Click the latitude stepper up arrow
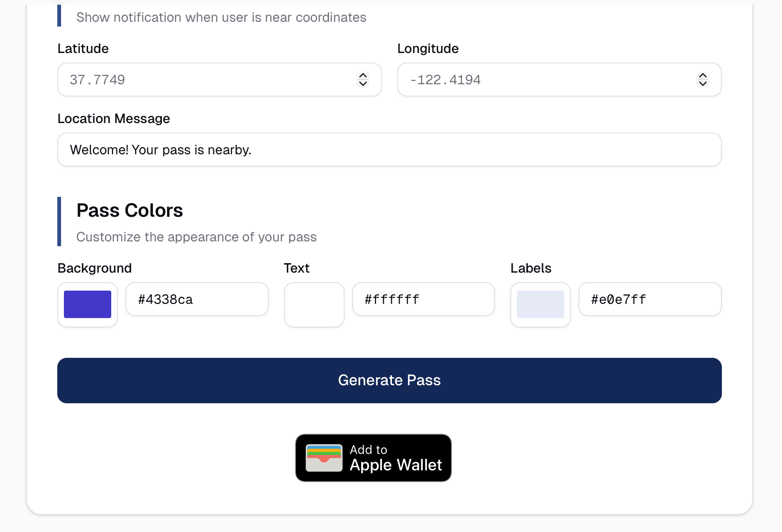 (363, 76)
